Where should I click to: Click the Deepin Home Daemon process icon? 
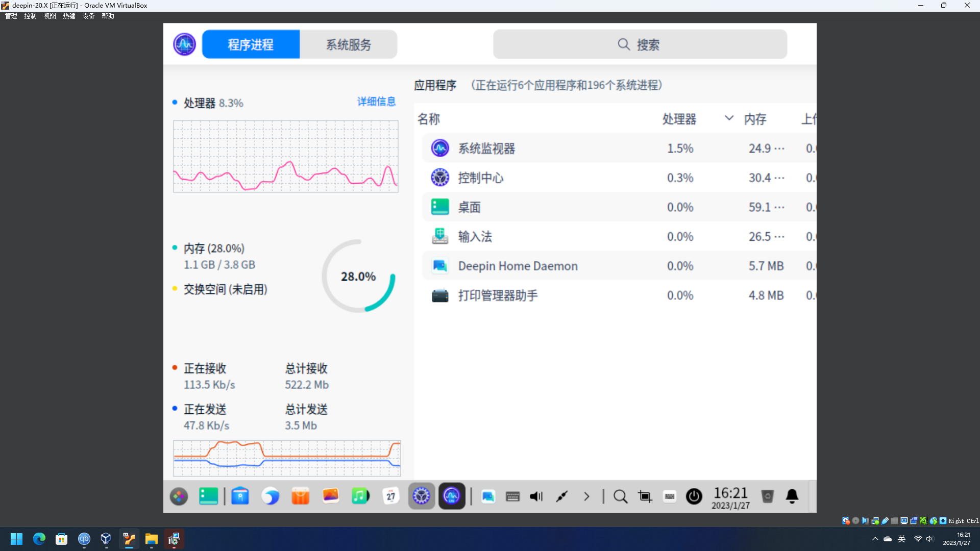(439, 265)
